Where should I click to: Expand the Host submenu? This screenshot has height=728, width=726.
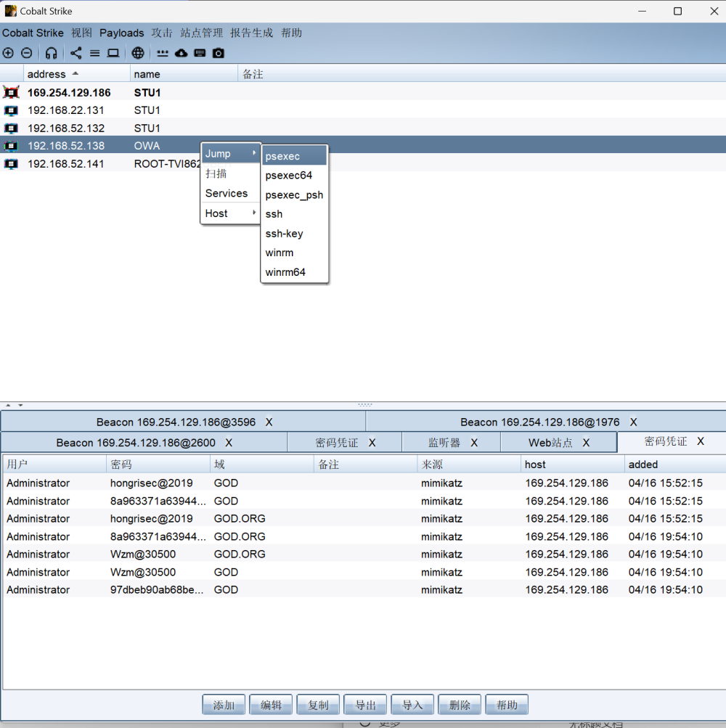(229, 213)
